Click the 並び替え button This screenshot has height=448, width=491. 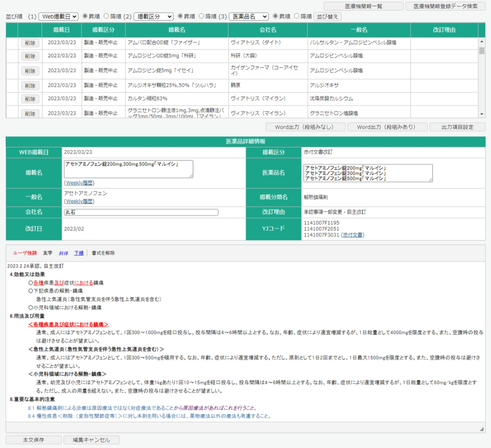[x=327, y=17]
